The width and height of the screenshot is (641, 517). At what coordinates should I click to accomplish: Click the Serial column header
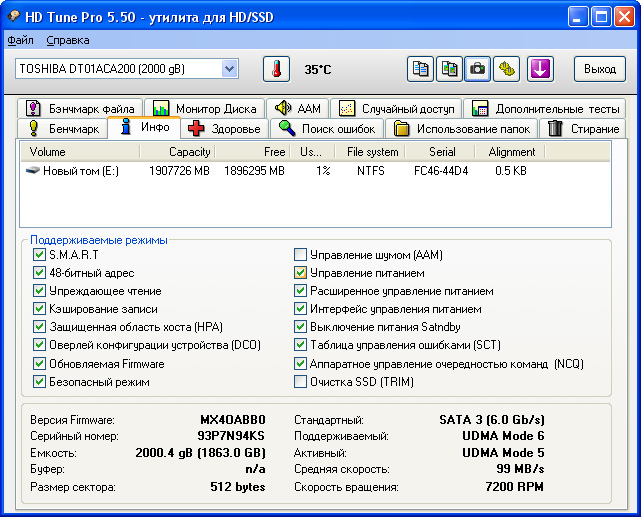tap(440, 152)
